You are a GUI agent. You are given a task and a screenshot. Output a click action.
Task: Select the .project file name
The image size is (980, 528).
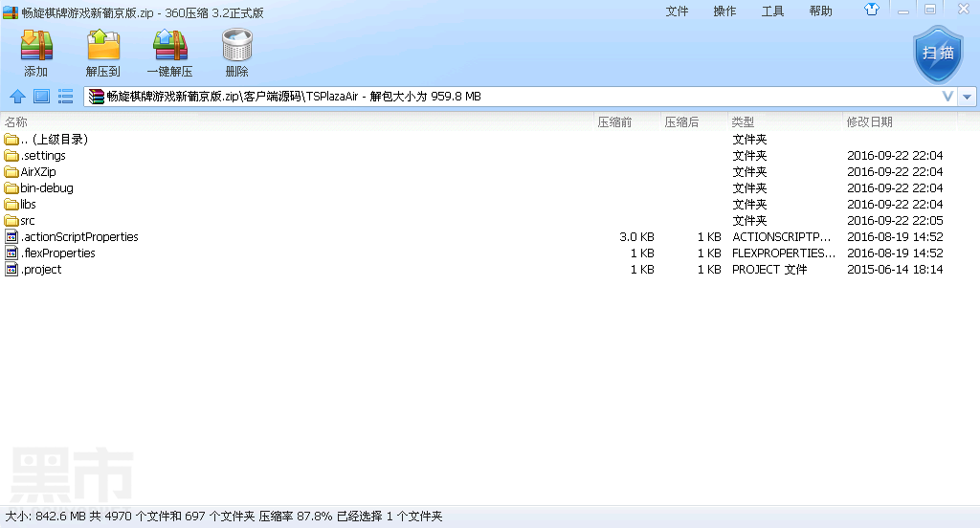[x=41, y=270]
